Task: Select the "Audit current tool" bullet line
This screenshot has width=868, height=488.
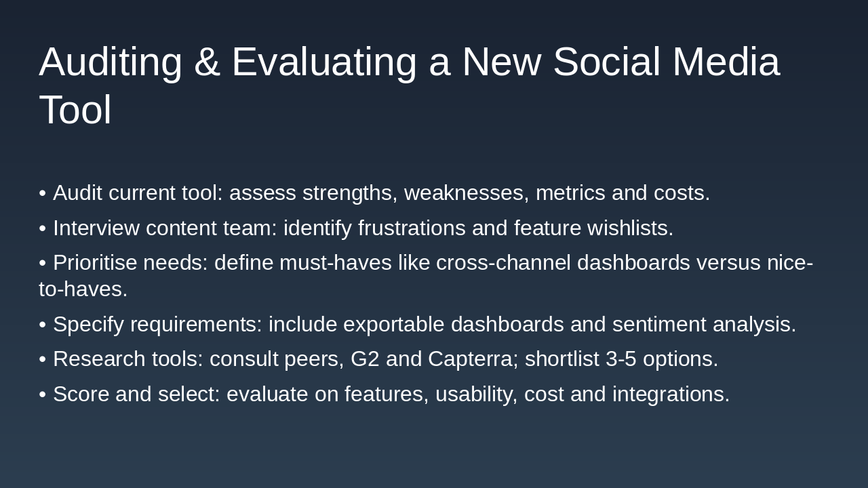Action: 374,193
